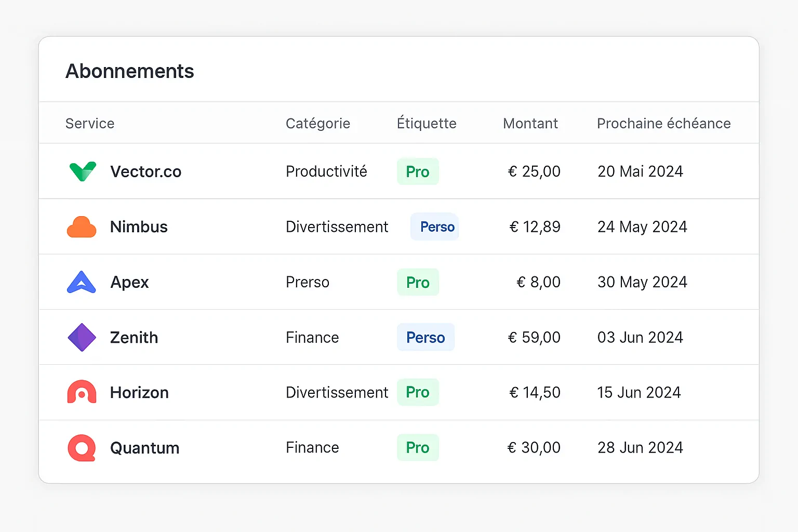
Task: Click the orange Nimbus cloud icon
Action: point(82,227)
